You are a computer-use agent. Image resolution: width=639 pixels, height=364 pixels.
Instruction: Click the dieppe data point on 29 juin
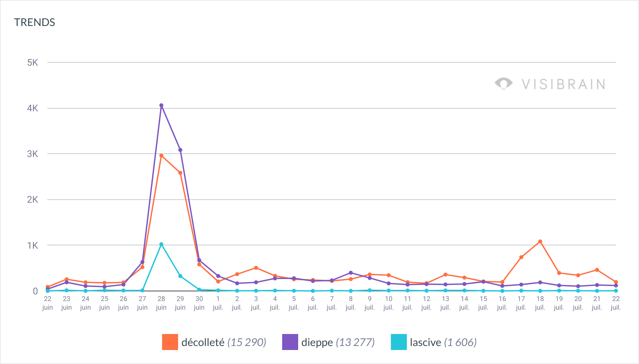[180, 150]
